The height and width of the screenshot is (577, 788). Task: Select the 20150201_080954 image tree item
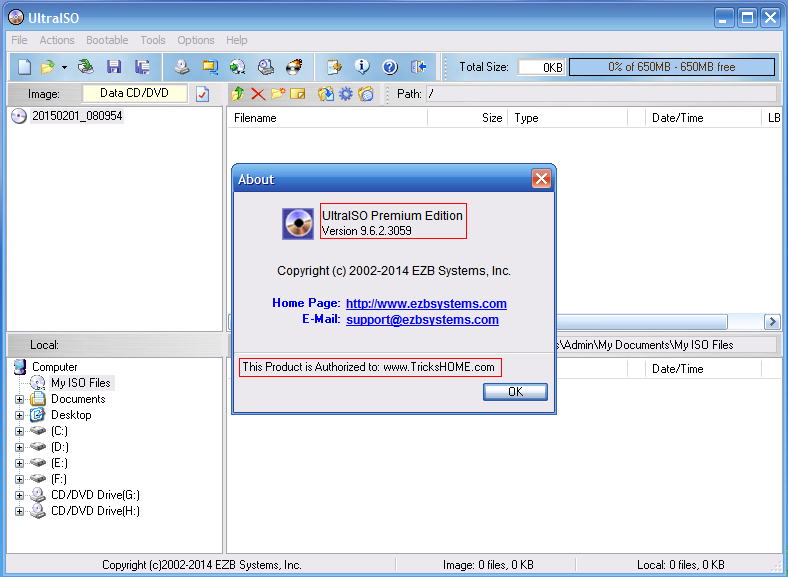[77, 116]
